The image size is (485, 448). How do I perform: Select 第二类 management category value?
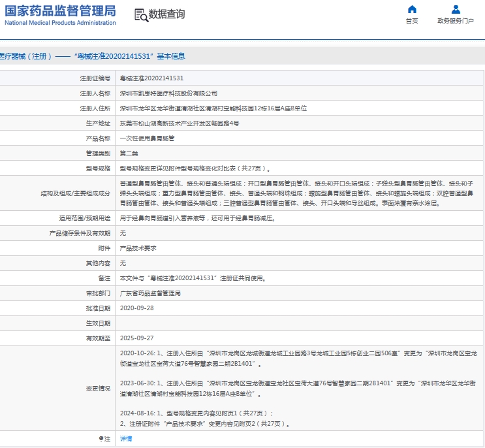point(129,153)
